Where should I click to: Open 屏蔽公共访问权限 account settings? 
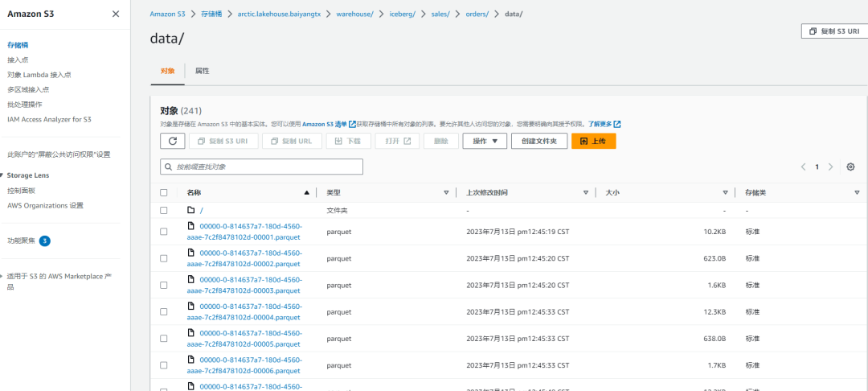[59, 154]
